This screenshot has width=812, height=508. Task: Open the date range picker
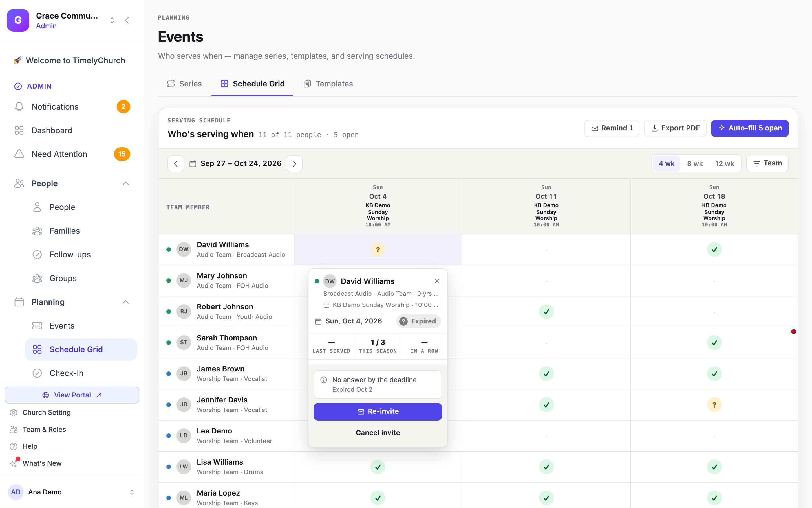tap(235, 164)
